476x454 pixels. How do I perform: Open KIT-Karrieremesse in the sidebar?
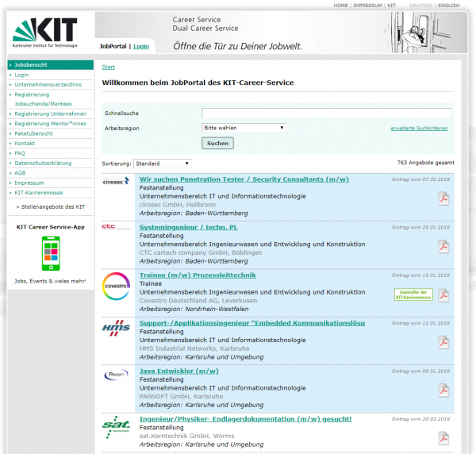point(39,193)
